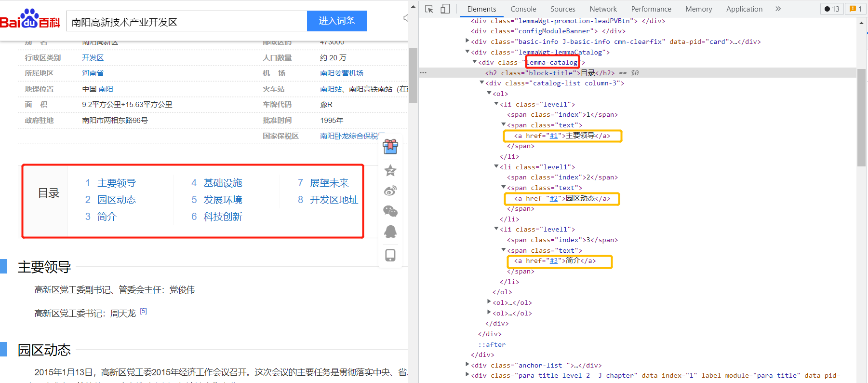Follow the 河南省 info link
The image size is (868, 383).
coord(93,73)
